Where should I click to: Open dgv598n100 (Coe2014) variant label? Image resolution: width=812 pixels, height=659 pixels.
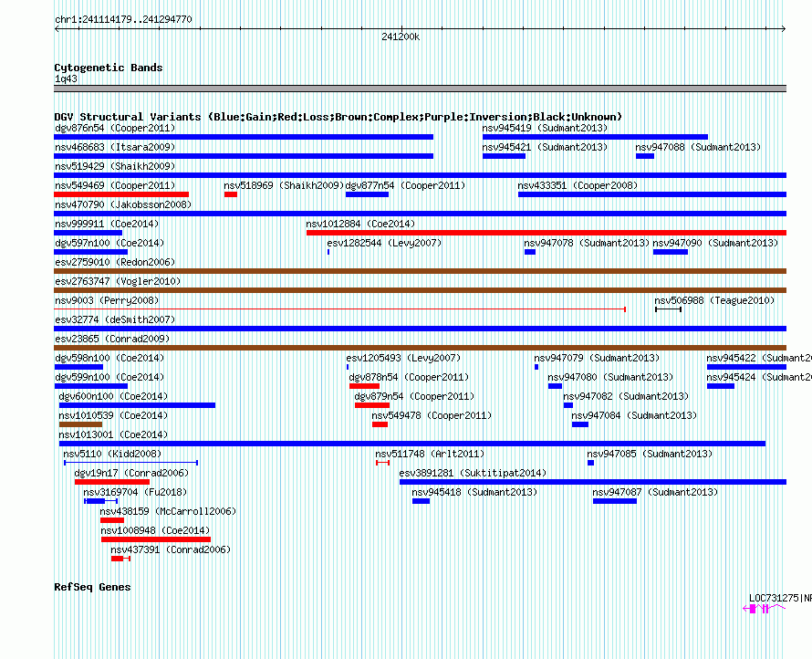pos(109,358)
